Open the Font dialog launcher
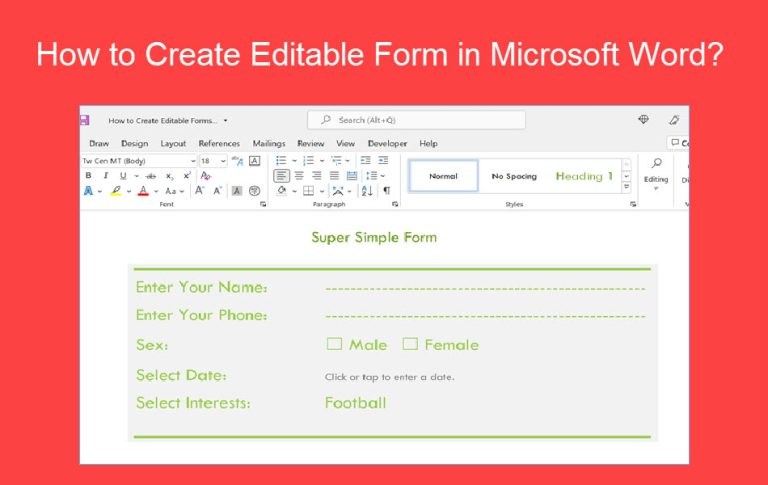The width and height of the screenshot is (768, 485). coord(263,204)
